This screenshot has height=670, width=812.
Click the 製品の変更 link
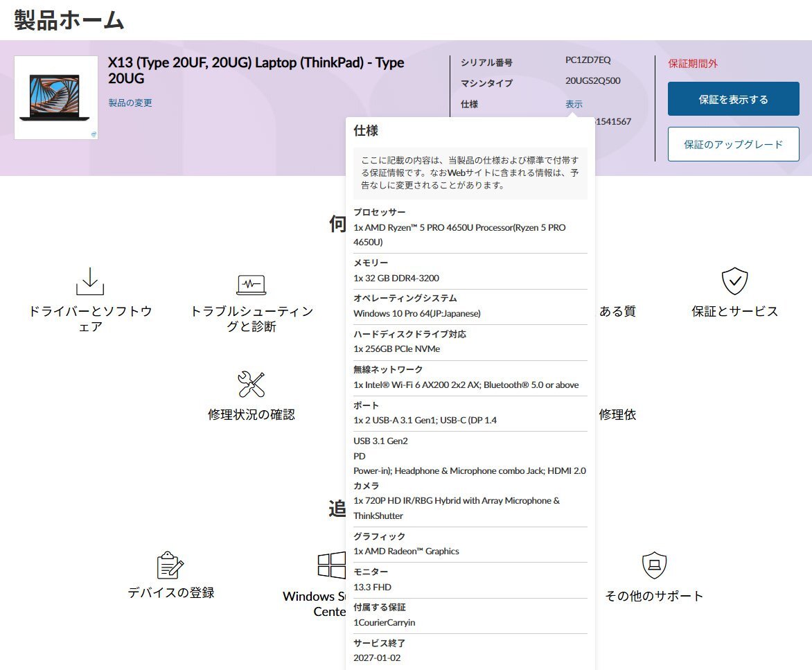[x=130, y=103]
